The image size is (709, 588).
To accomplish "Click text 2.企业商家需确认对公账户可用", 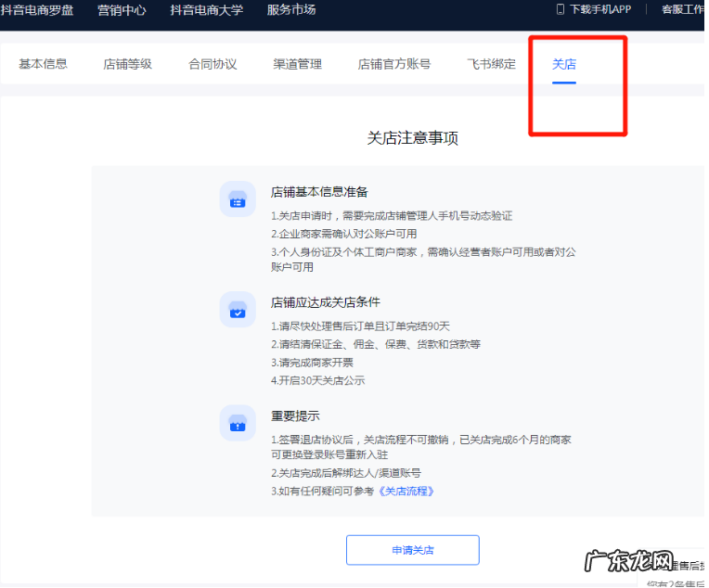I will 344,234.
